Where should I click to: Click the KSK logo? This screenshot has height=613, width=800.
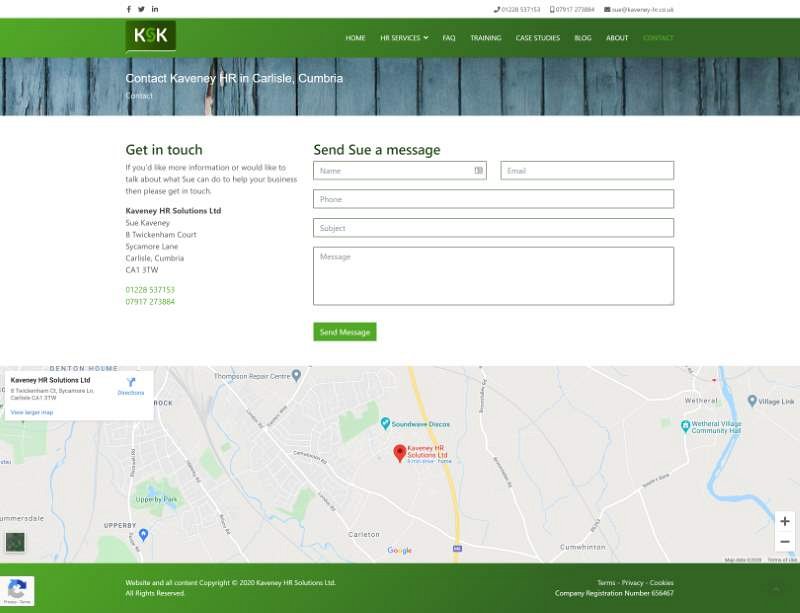pos(150,36)
